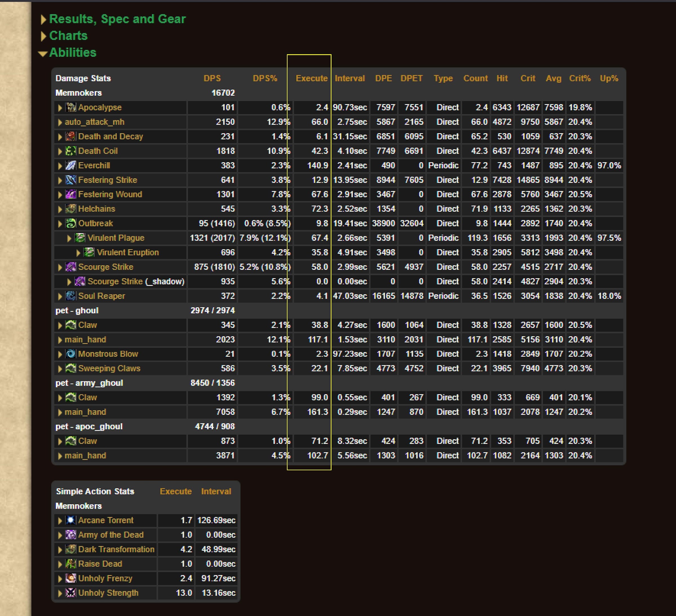Click the Death Coil spell icon
Image resolution: width=676 pixels, height=616 pixels.
coord(70,151)
